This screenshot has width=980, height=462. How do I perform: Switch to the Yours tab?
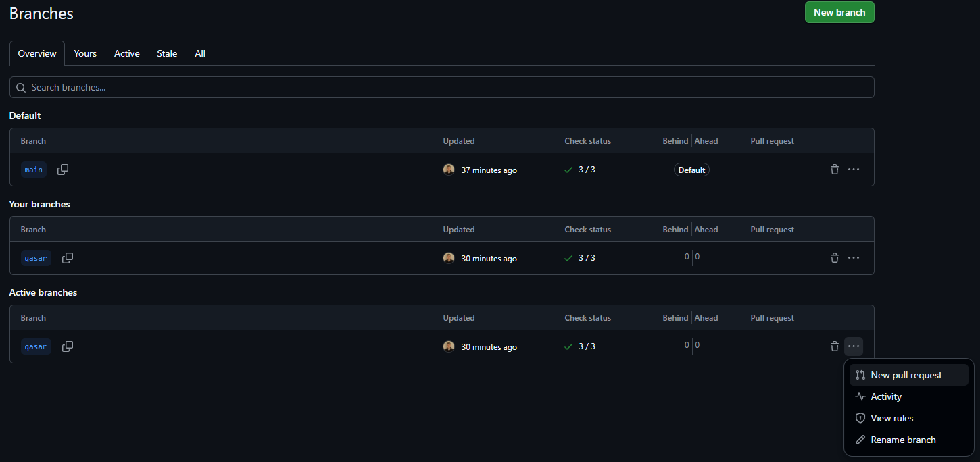(x=85, y=53)
